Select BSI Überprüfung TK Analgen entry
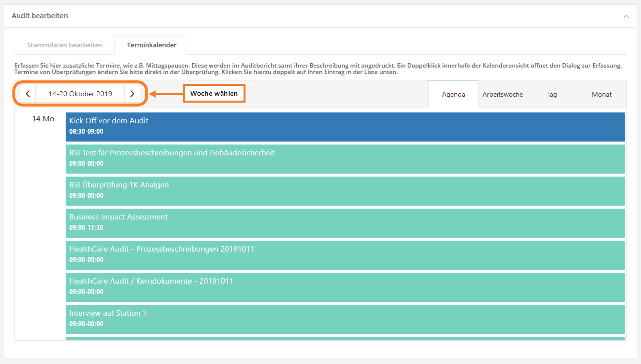Image resolution: width=641 pixels, height=364 pixels. [345, 191]
